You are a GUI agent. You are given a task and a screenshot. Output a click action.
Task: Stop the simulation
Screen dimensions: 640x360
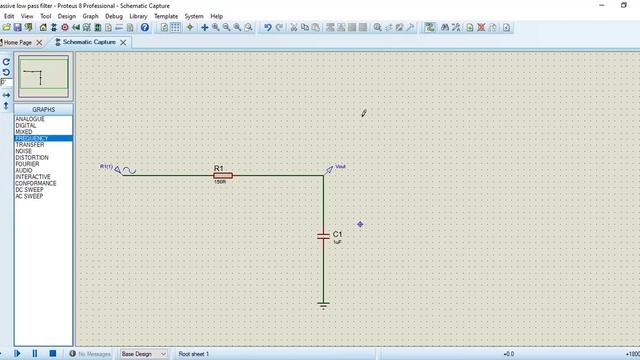[x=53, y=353]
